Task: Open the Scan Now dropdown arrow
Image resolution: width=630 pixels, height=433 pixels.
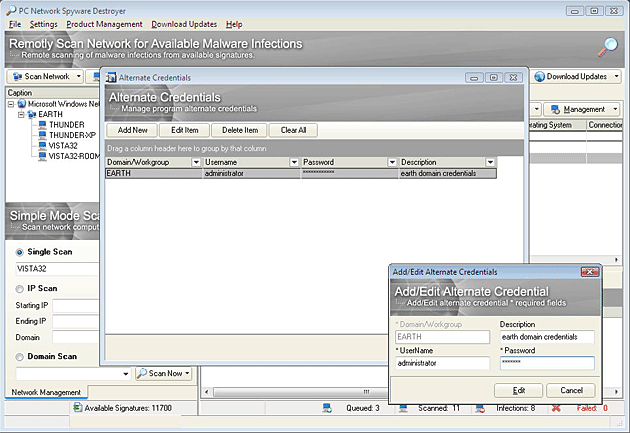Action: pyautogui.click(x=188, y=373)
